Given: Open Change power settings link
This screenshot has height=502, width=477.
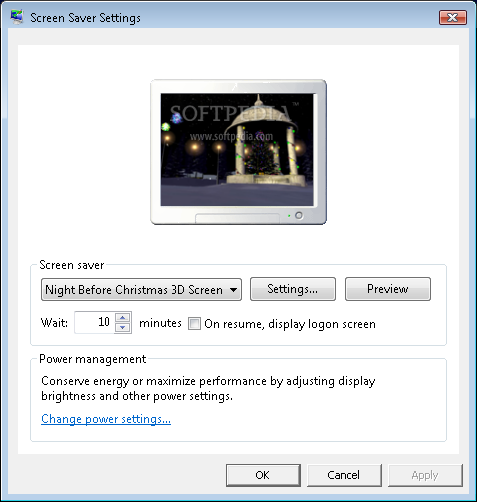Looking at the screenshot, I should pos(106,419).
